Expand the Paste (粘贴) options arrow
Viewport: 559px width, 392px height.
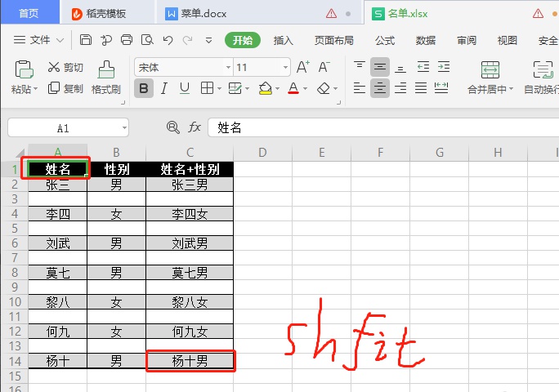(x=35, y=89)
